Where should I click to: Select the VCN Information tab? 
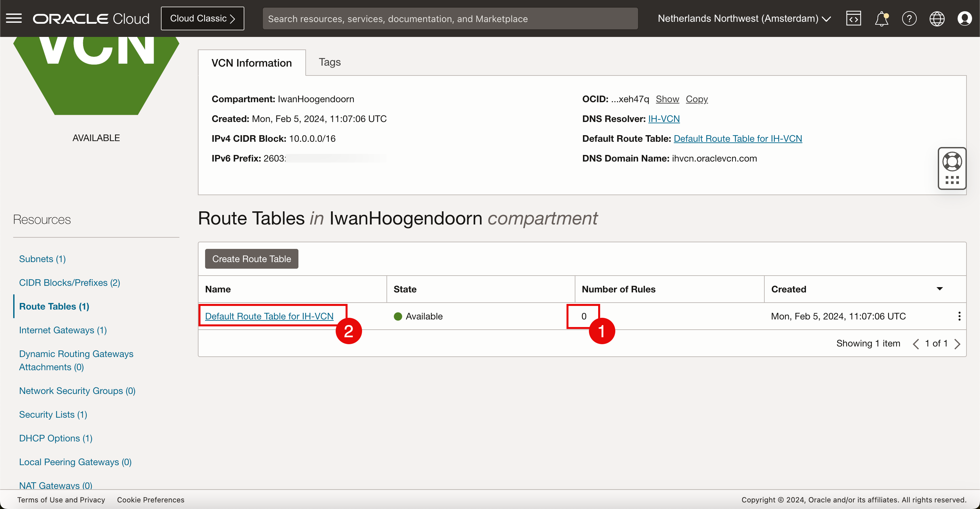(x=252, y=63)
